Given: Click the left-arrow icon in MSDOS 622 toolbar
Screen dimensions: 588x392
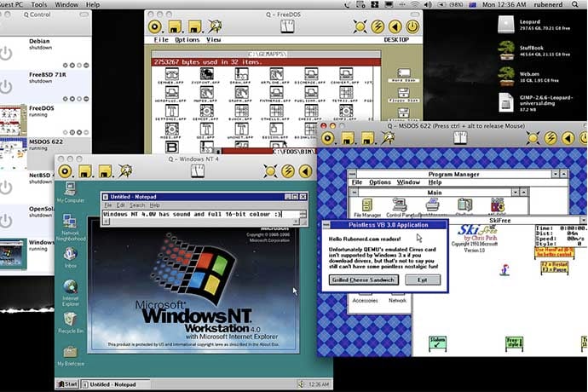Looking at the screenshot, I should pos(568,138).
